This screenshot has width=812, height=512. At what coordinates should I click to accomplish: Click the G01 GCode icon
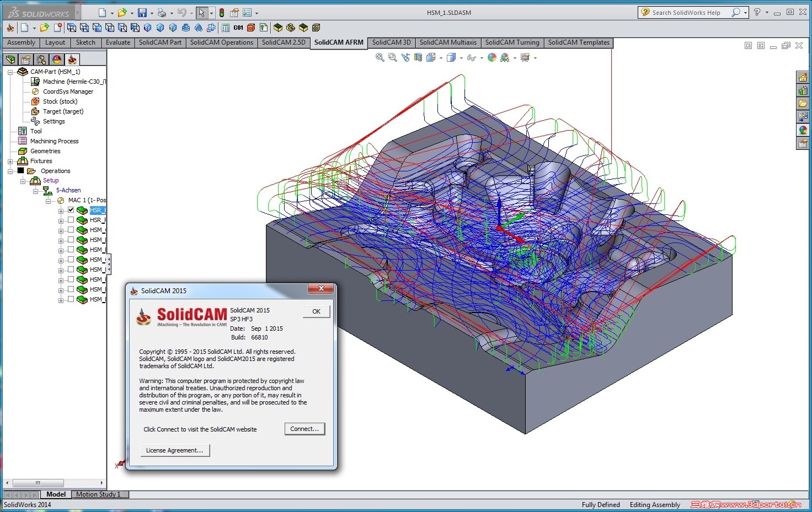238,28
